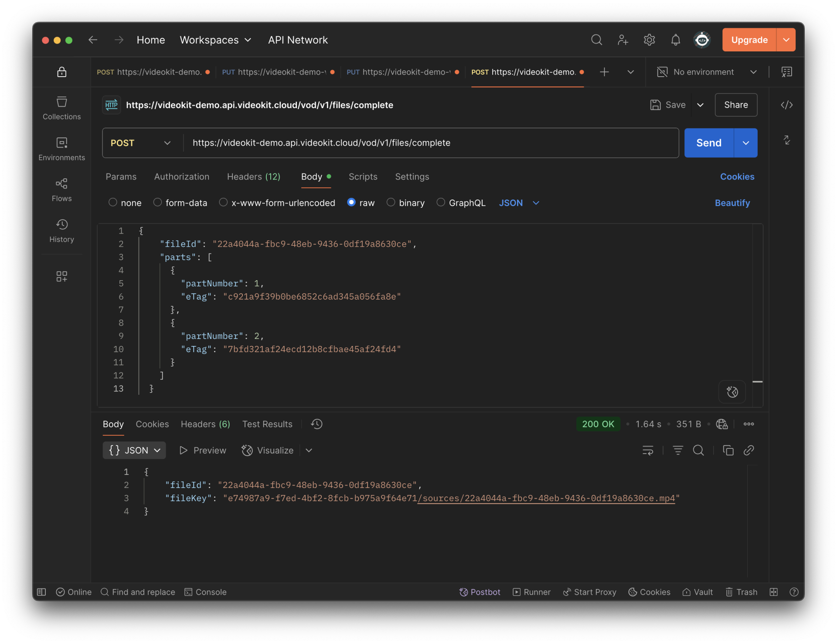
Task: Open response JSON format dropdown
Action: (x=134, y=451)
